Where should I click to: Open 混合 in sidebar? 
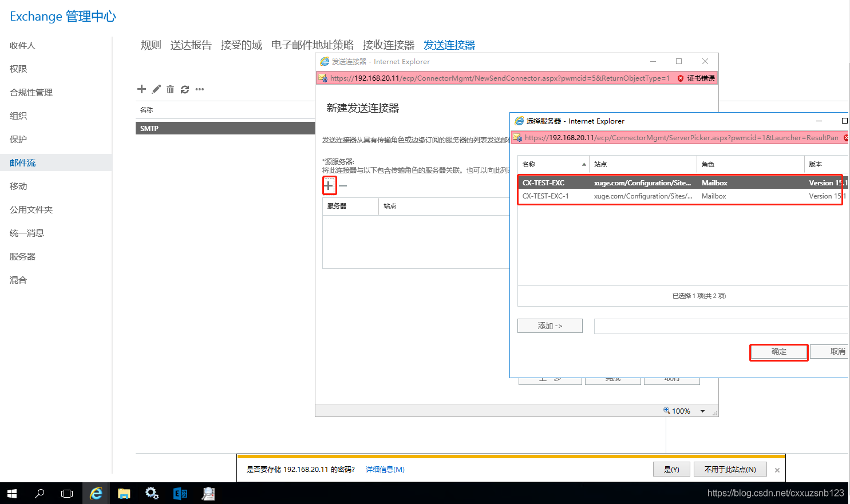(18, 280)
